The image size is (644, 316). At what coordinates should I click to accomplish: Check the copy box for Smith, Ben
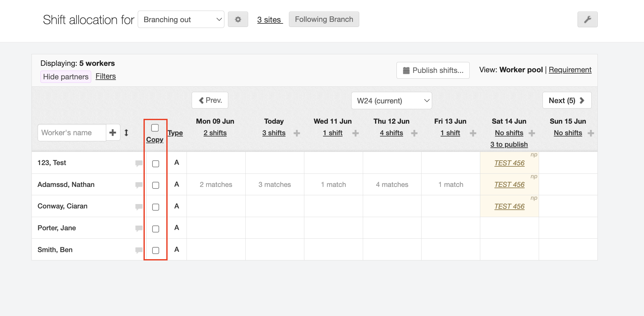[156, 250]
